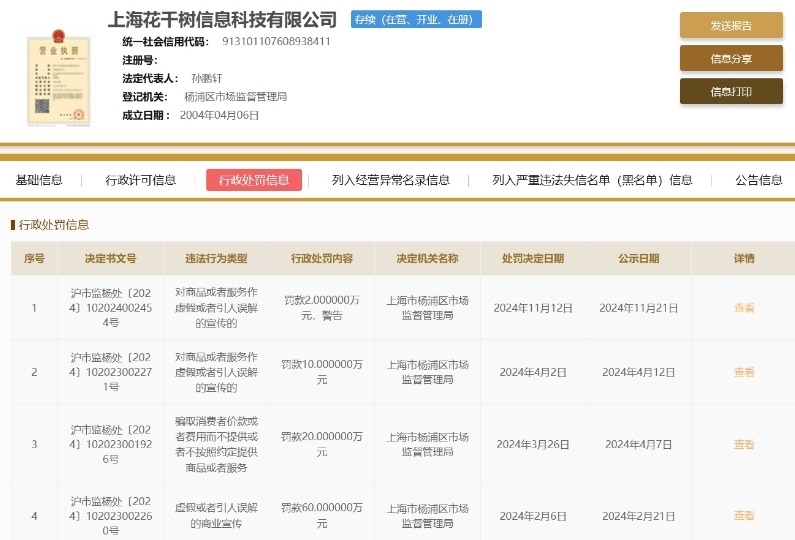Click row 1 violation type cell

click(216, 308)
